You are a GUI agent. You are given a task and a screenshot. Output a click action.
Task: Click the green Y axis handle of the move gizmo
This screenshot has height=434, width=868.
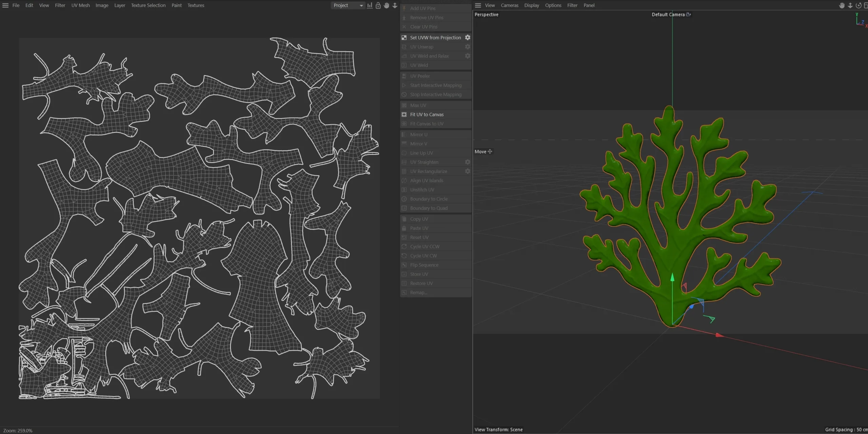pos(672,277)
